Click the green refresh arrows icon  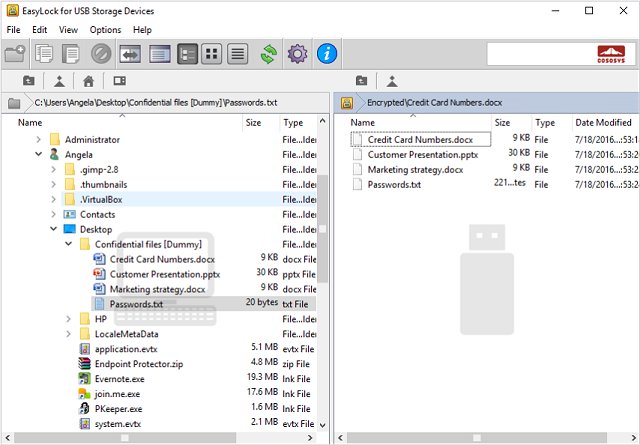[268, 54]
